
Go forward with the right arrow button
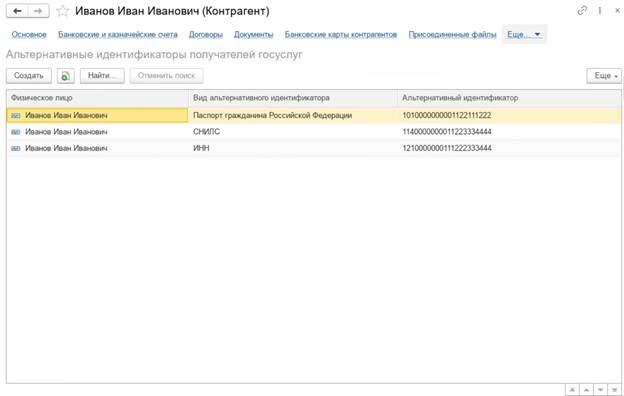[39, 11]
